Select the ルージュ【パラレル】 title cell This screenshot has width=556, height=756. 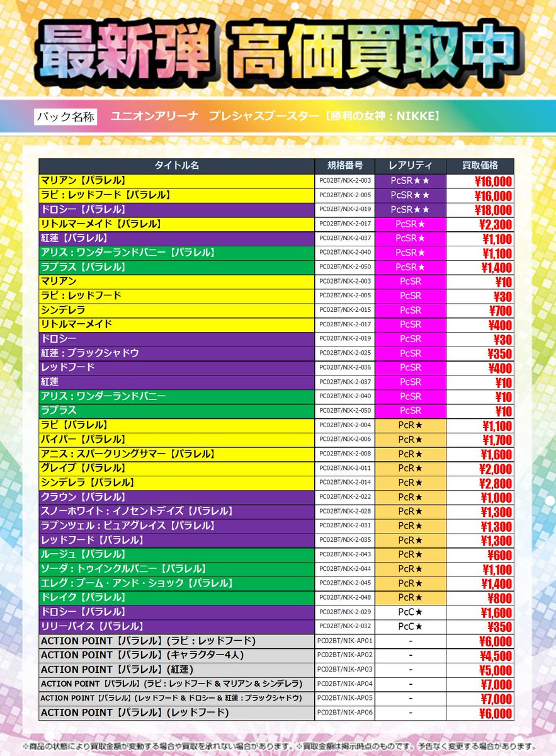click(x=177, y=556)
